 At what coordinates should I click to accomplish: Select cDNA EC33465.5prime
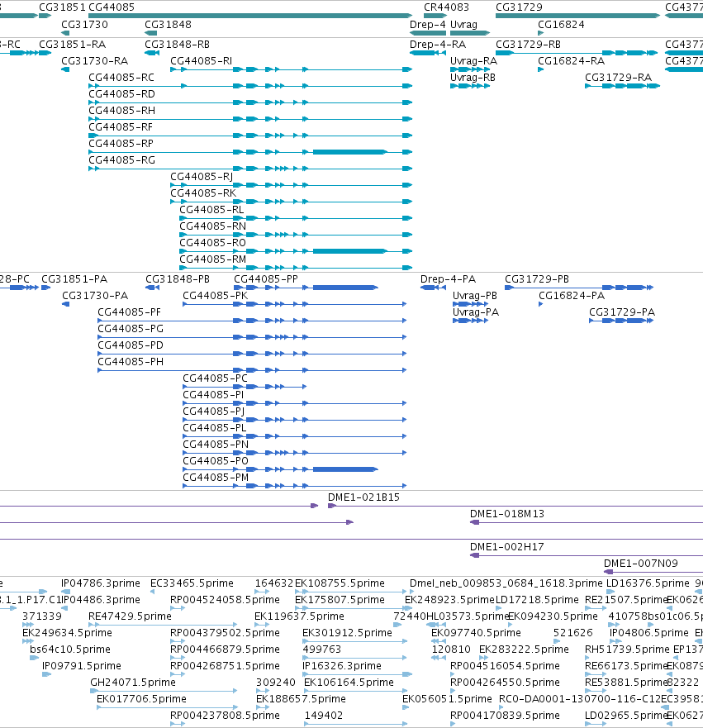192,583
